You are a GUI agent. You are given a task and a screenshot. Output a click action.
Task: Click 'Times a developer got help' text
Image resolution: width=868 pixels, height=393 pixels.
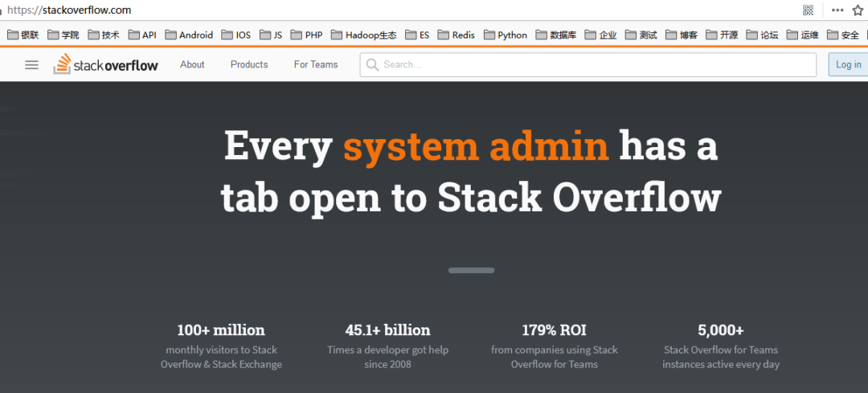click(387, 350)
